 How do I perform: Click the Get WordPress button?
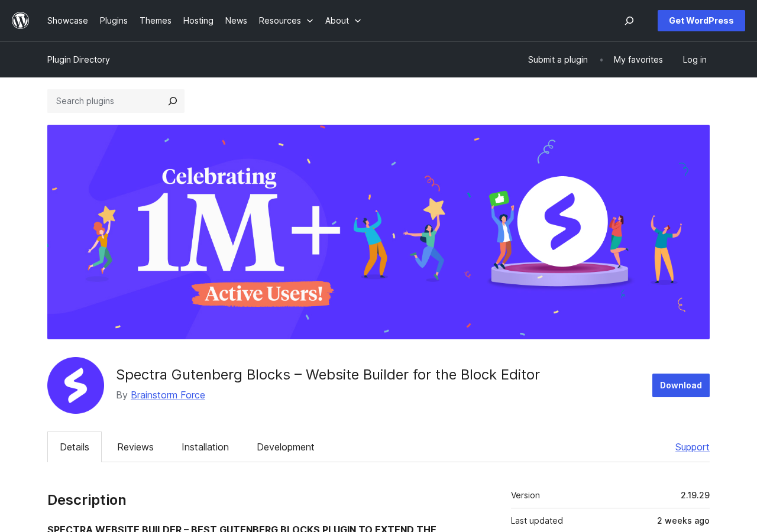[701, 21]
